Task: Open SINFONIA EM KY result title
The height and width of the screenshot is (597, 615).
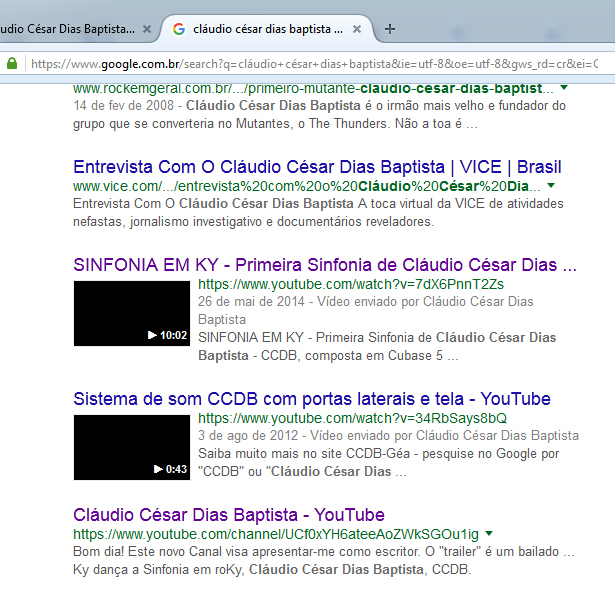Action: [325, 266]
